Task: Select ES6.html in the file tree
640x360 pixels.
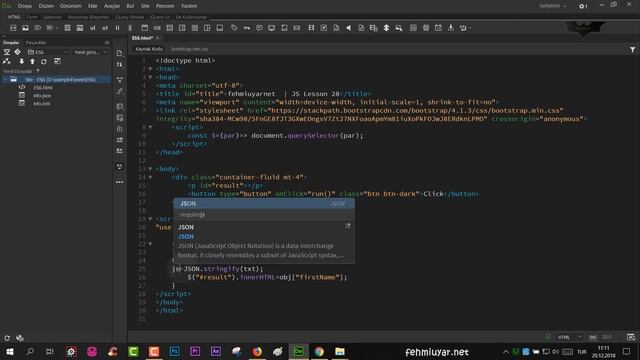Action: (43, 87)
